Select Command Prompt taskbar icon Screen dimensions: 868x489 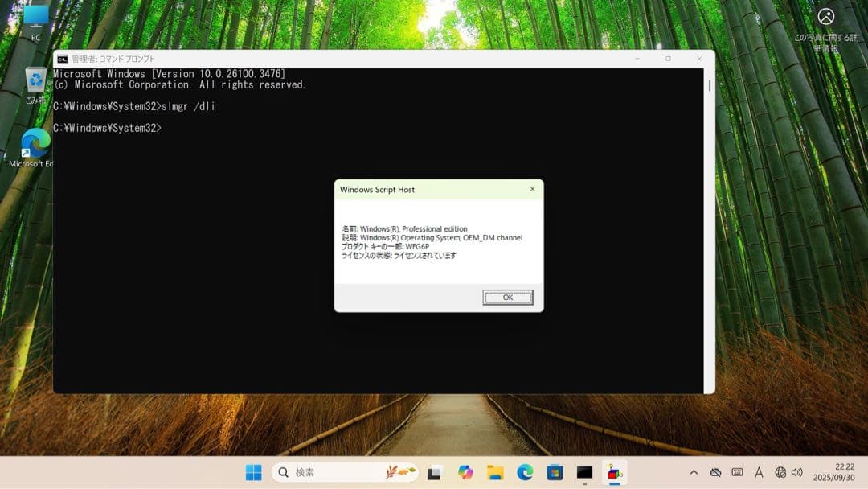[584, 473]
